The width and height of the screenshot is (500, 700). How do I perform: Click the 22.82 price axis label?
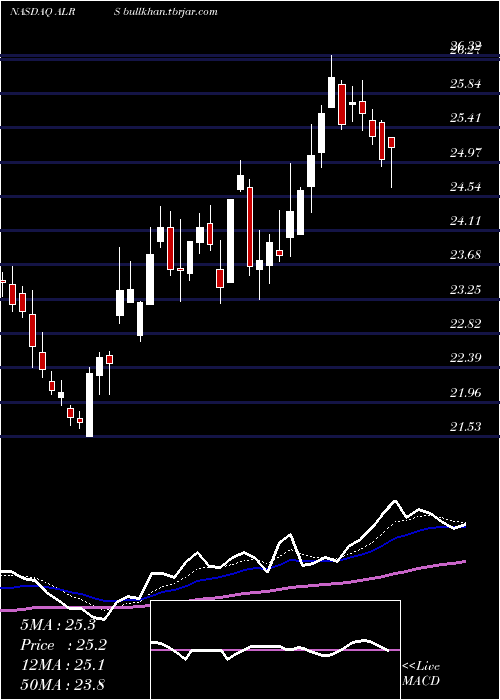tap(466, 324)
